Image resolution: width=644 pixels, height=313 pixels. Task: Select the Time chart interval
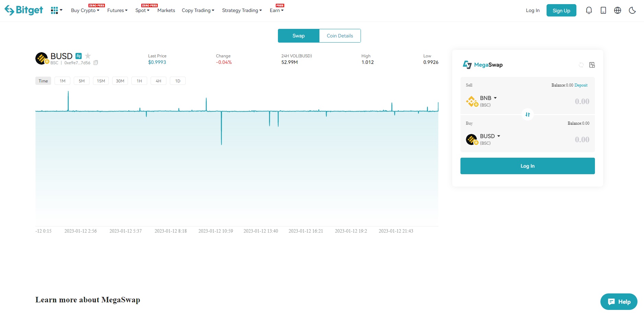point(43,81)
